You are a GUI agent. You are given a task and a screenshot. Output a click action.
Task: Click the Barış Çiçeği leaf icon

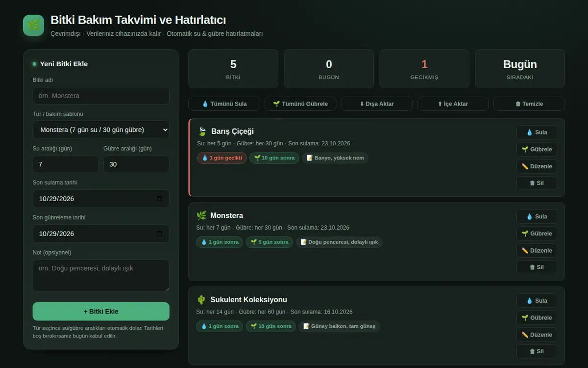coord(202,131)
